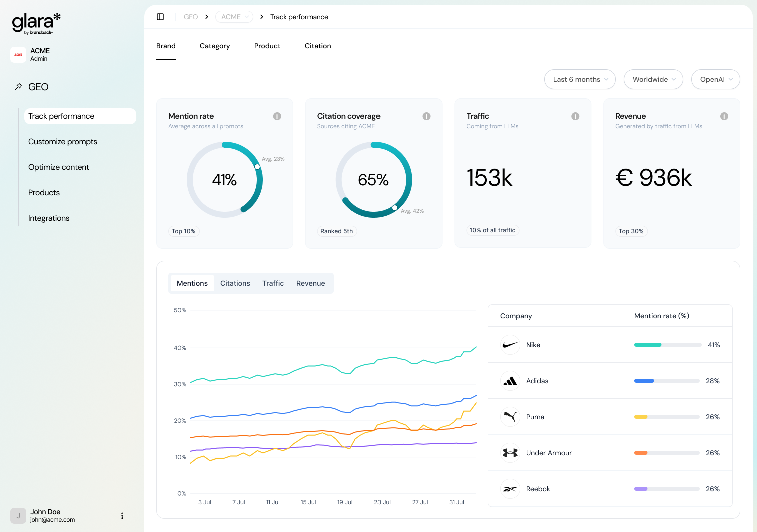Toggle the sidebar panel icon

tap(160, 17)
